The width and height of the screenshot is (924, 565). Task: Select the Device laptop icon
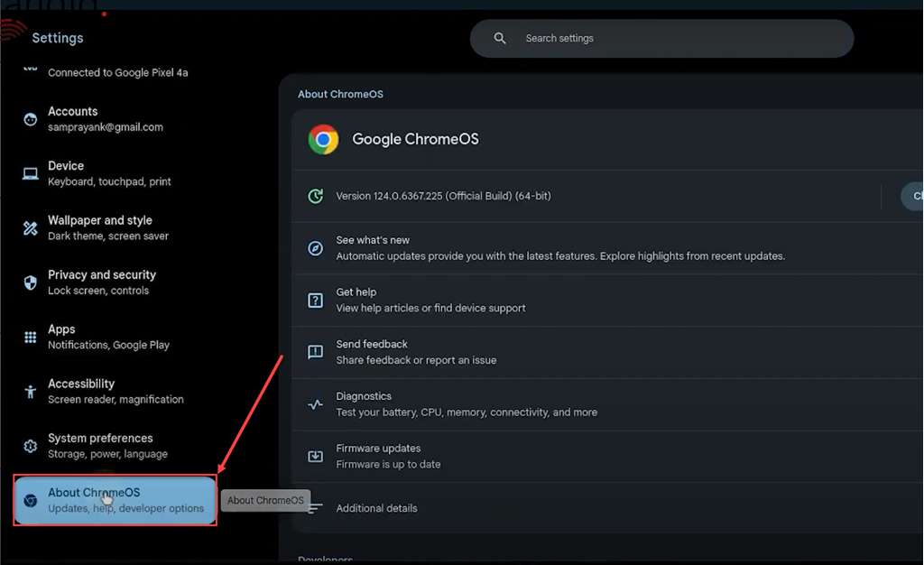(30, 174)
